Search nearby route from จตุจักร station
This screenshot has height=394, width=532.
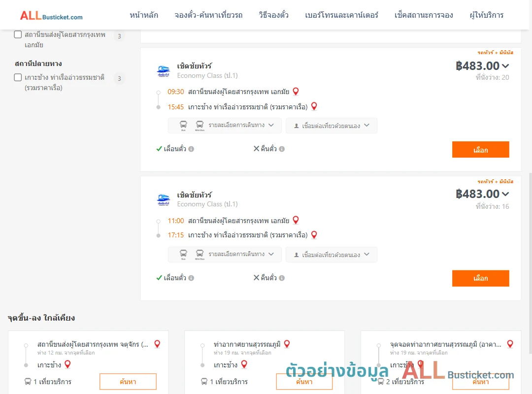coord(128,382)
